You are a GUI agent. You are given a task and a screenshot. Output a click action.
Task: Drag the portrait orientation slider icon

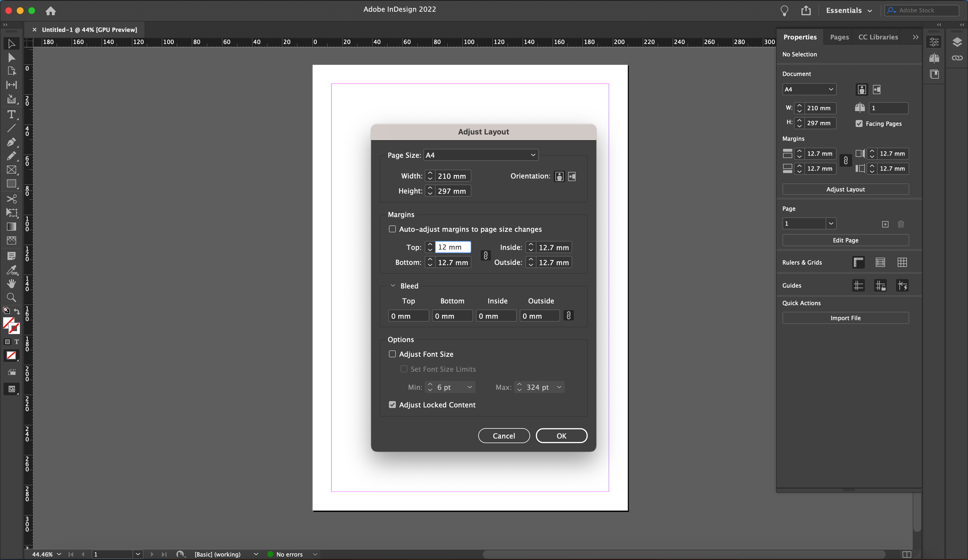pos(560,175)
